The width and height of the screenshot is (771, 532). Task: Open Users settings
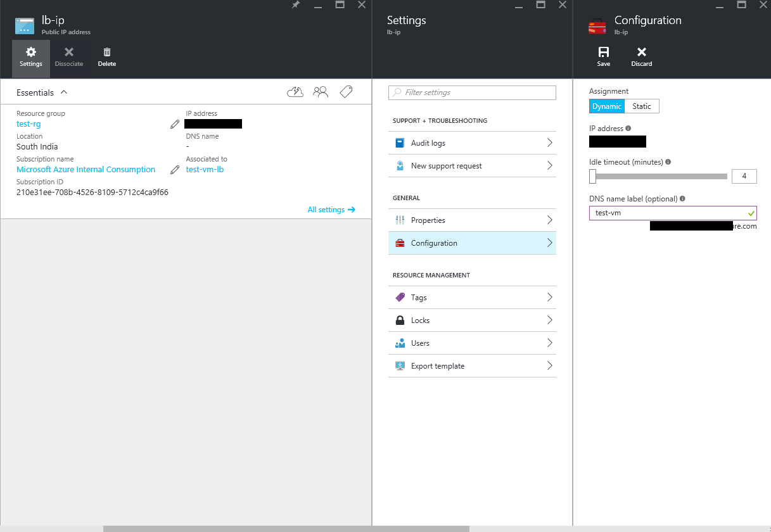[x=472, y=343]
